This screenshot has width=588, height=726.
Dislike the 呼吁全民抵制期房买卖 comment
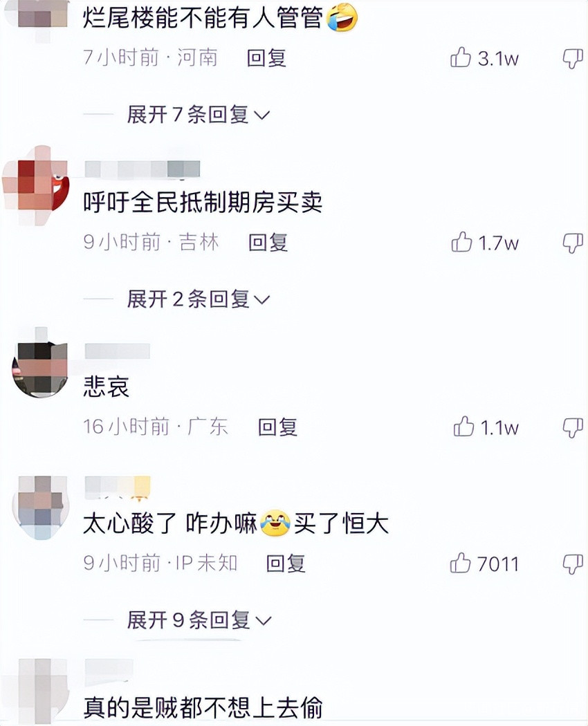[x=573, y=243]
